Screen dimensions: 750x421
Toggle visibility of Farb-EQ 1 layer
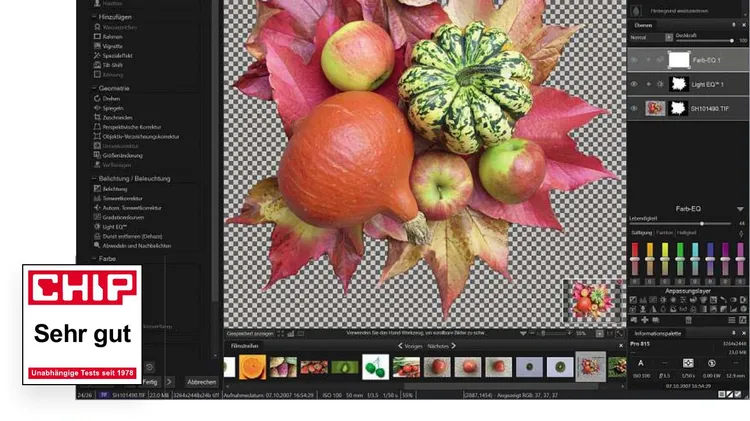point(634,60)
